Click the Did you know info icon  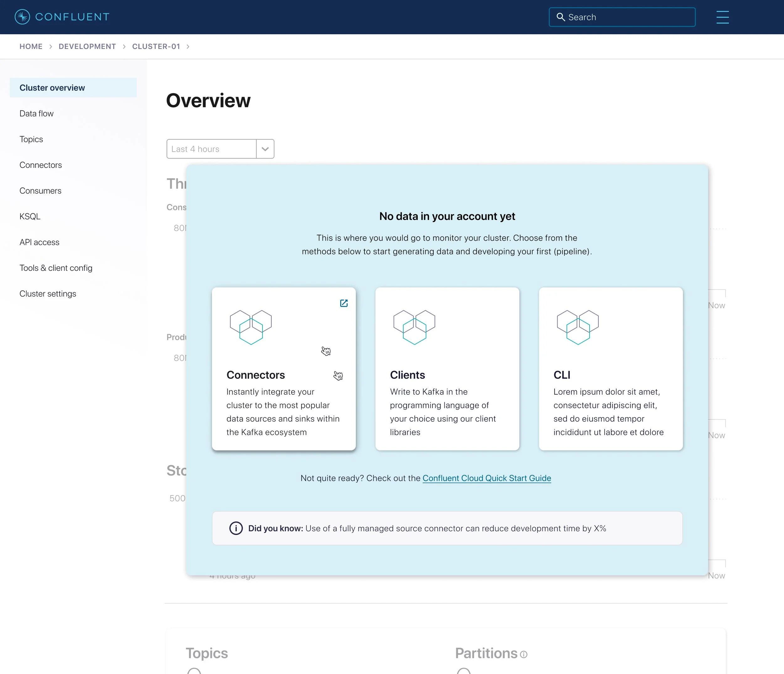pos(236,528)
